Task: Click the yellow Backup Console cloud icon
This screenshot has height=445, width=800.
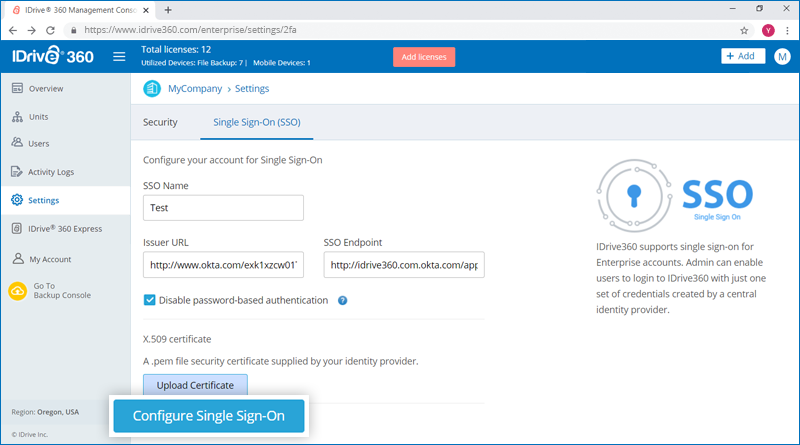Action: coord(17,291)
